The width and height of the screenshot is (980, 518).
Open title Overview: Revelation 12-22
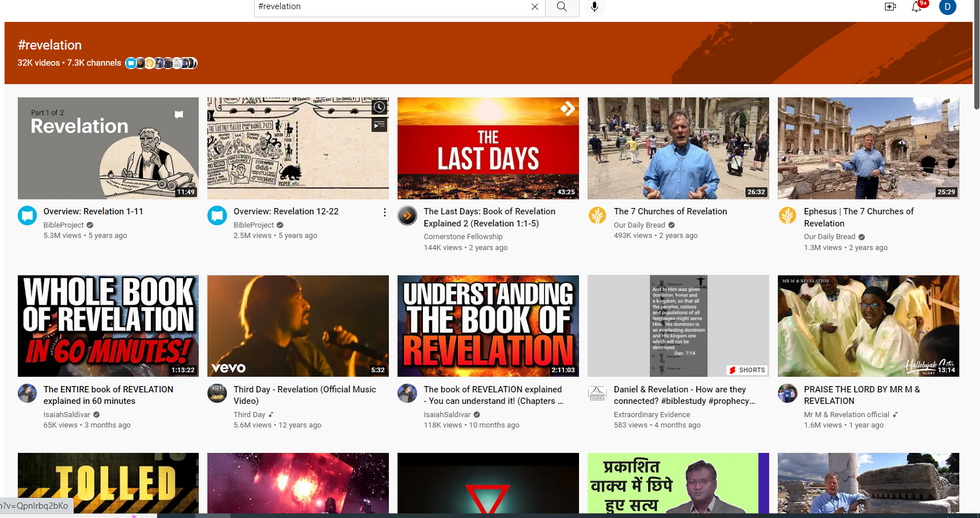(286, 211)
